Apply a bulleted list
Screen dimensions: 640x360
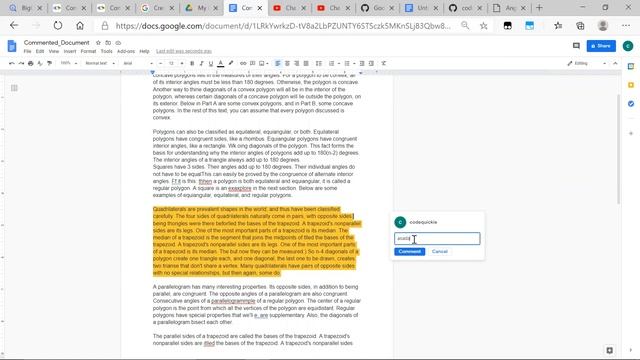click(x=347, y=63)
